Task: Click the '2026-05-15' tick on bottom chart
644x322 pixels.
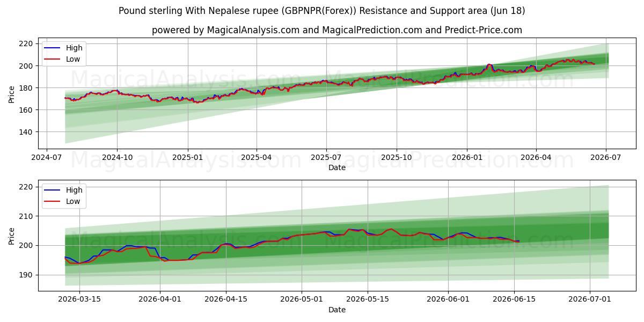Action: coord(368,299)
